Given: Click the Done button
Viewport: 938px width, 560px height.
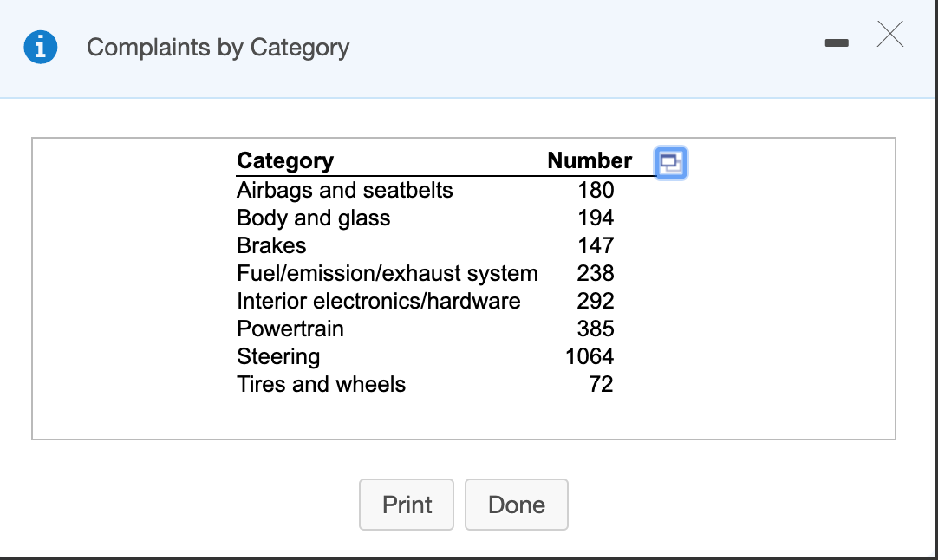Looking at the screenshot, I should [516, 505].
